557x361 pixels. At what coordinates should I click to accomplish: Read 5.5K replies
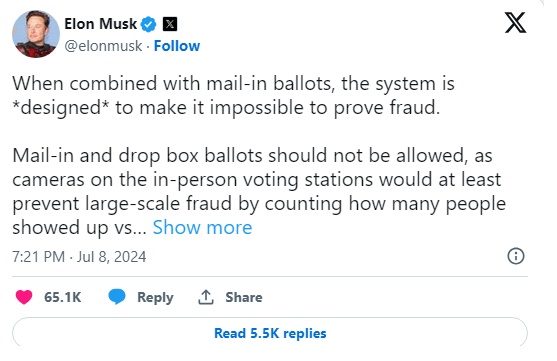[270, 333]
